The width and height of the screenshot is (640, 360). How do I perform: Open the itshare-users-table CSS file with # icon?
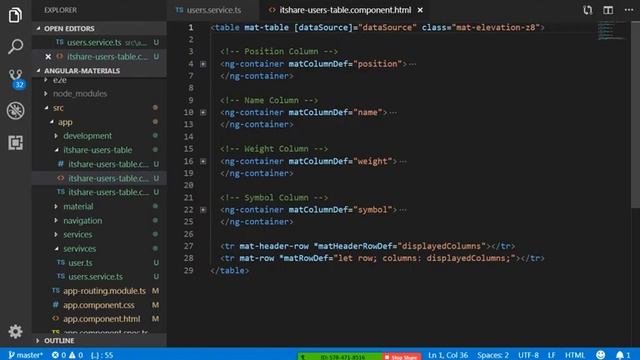tap(99, 164)
